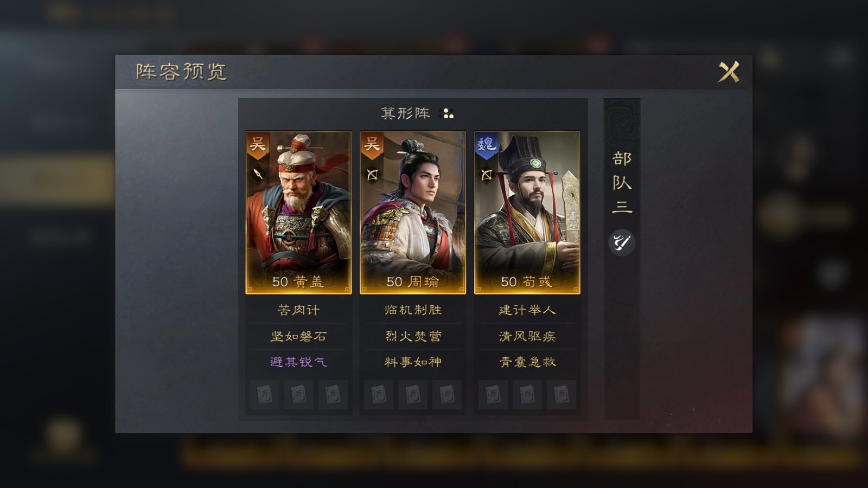Click the bow troop-type icon on 荀彧's card
Screen dimensions: 868x488
[x=487, y=175]
